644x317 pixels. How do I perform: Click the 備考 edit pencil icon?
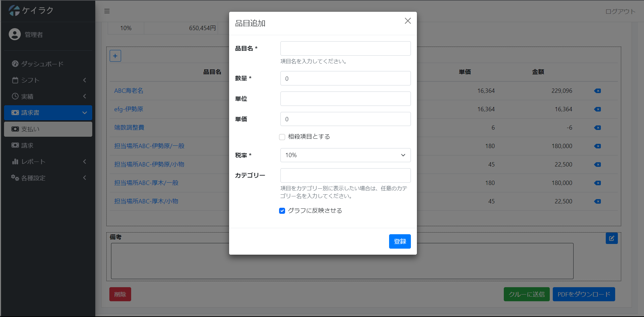612,238
